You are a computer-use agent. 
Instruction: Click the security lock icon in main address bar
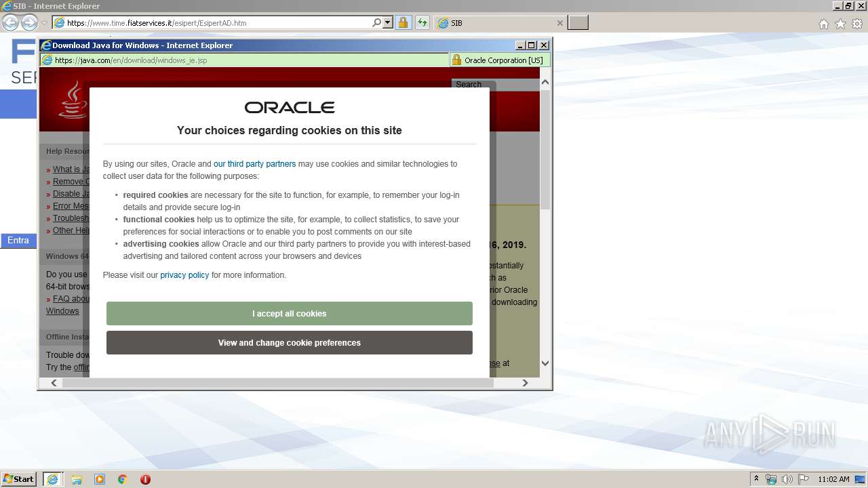(403, 22)
